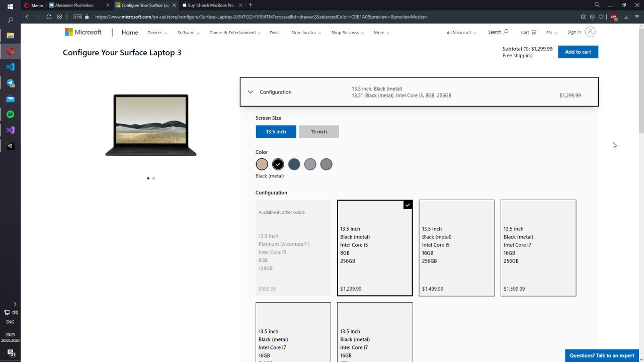The height and width of the screenshot is (362, 644).
Task: Select the first image carousel dot
Action: pyautogui.click(x=148, y=178)
